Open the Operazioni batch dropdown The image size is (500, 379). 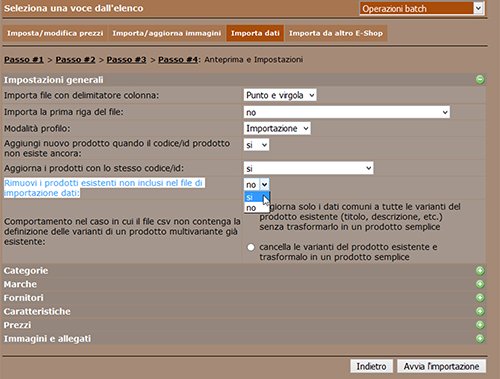(x=422, y=8)
